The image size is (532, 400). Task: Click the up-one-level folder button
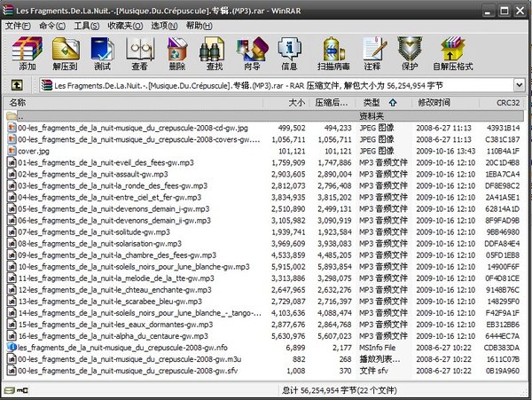coord(17,85)
